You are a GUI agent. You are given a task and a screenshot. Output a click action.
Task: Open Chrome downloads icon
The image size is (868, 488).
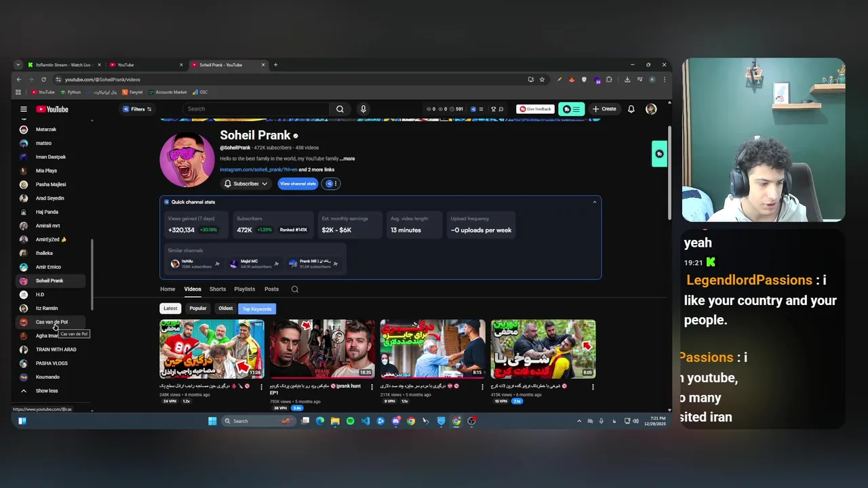[x=627, y=79]
